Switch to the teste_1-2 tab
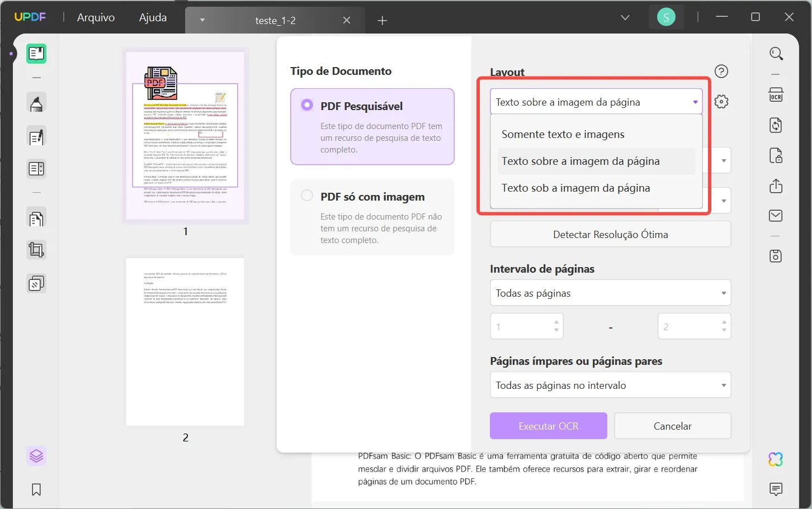The height and width of the screenshot is (509, 812). [x=276, y=20]
